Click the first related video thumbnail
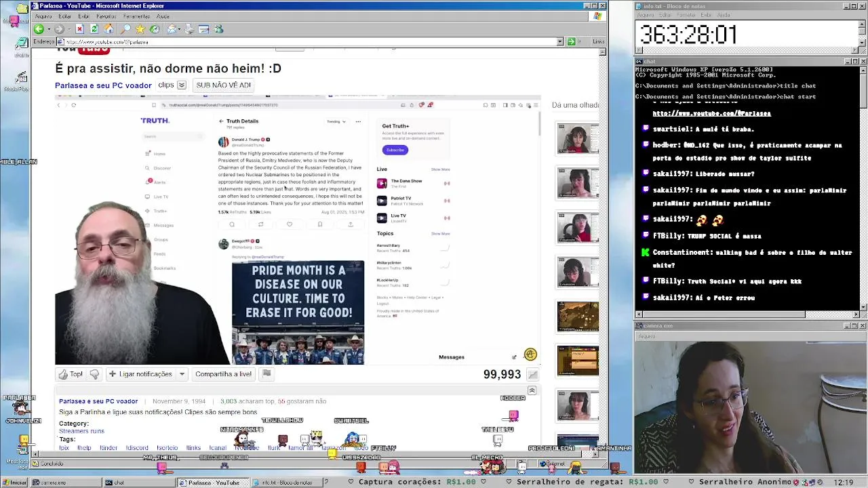The height and width of the screenshot is (488, 868). tap(578, 138)
